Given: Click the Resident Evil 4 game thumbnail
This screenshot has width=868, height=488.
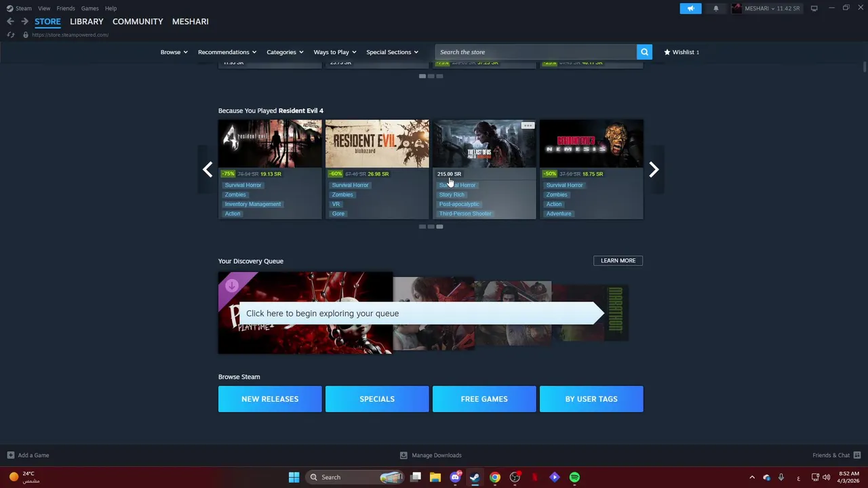Looking at the screenshot, I should pyautogui.click(x=270, y=144).
